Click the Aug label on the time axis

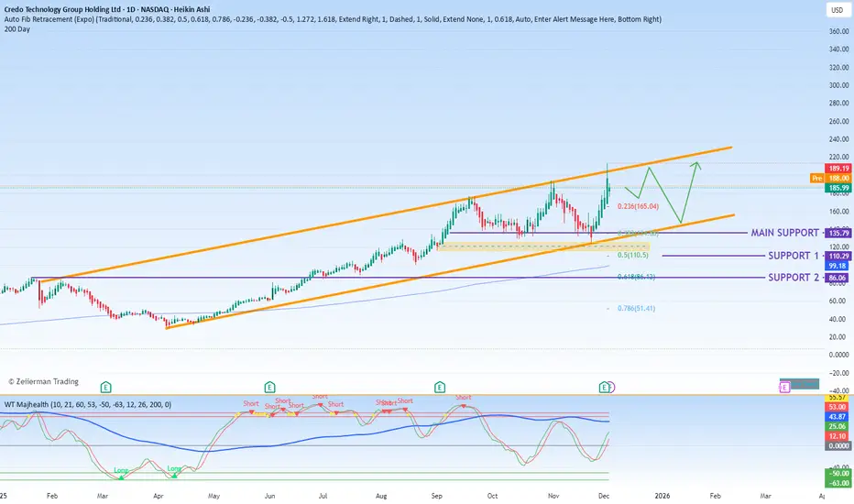tap(381, 496)
